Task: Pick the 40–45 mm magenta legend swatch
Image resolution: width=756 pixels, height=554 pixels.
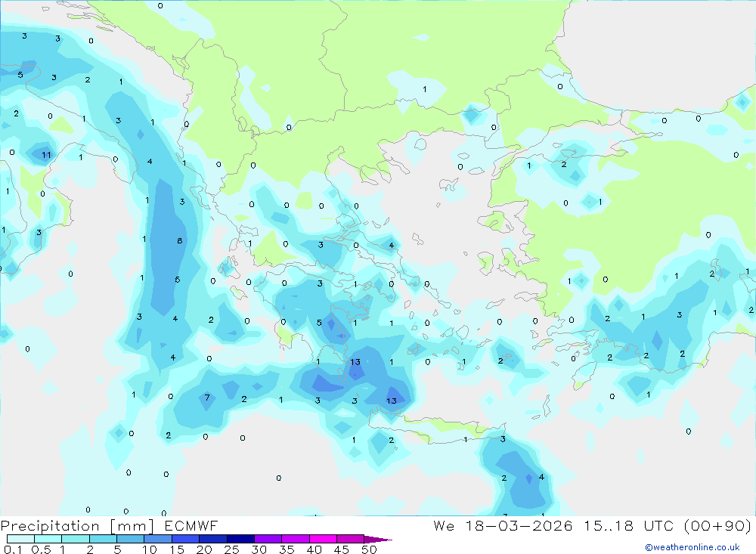Action: 323,539
